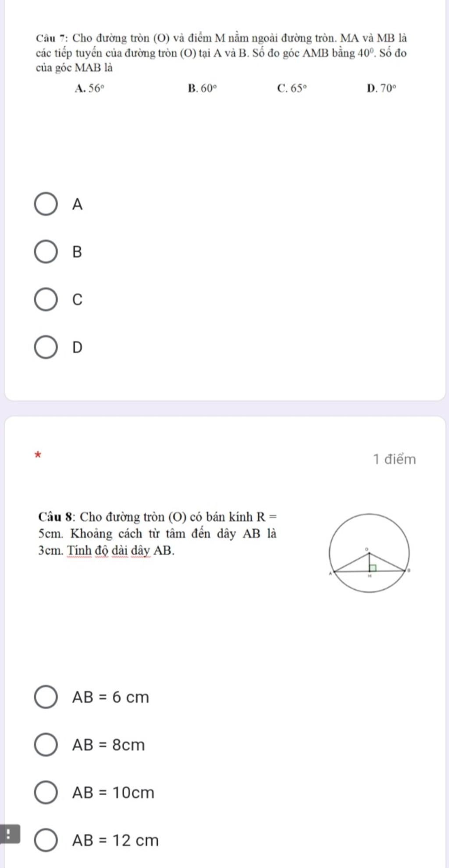The image size is (449, 868).
Task: Click the letter 'A' answer label
Action: pos(77,204)
